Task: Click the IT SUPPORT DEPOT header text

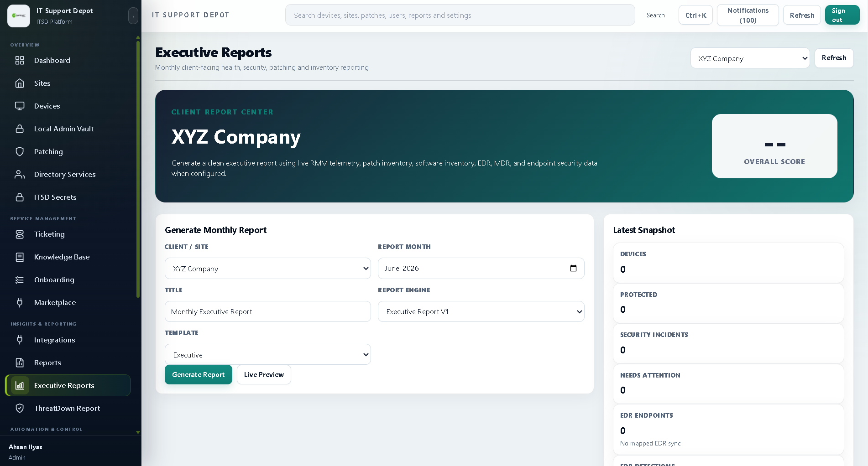Action: tap(190, 15)
